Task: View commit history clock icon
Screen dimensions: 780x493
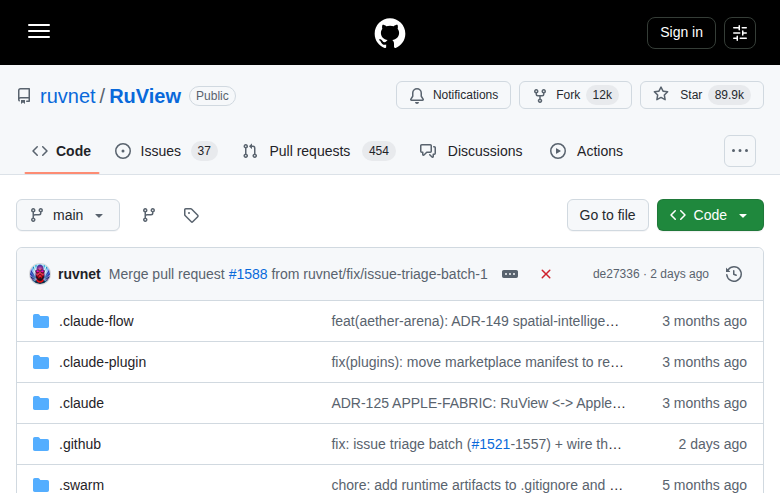Action: tap(734, 274)
